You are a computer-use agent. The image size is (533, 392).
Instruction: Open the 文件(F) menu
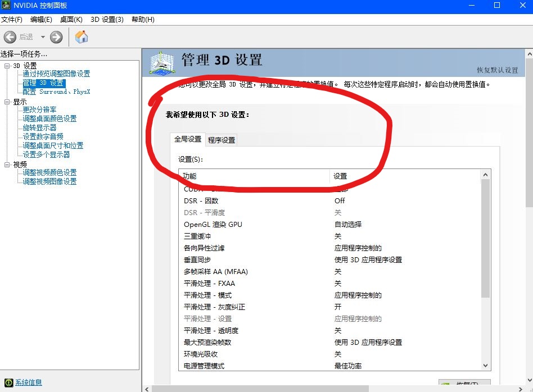coord(12,19)
